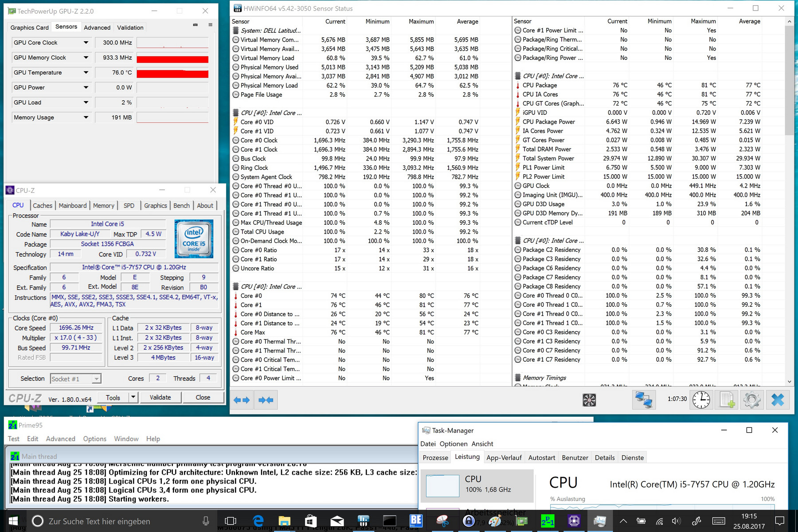This screenshot has width=798, height=532.
Task: Open the fan control icon in HWiNFO
Action: 589,400
